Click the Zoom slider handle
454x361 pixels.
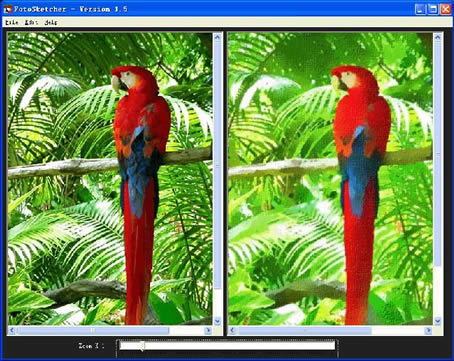tap(142, 346)
